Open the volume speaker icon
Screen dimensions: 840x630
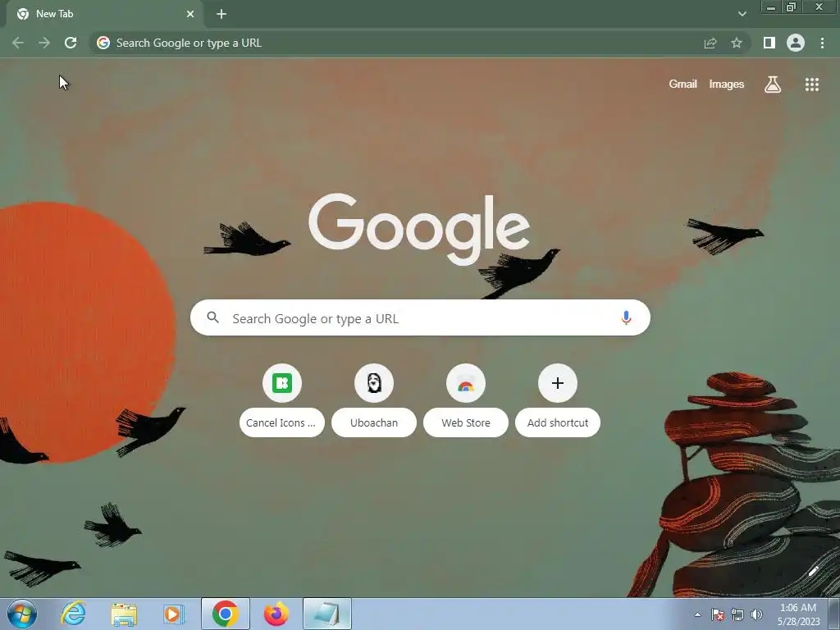(x=757, y=614)
